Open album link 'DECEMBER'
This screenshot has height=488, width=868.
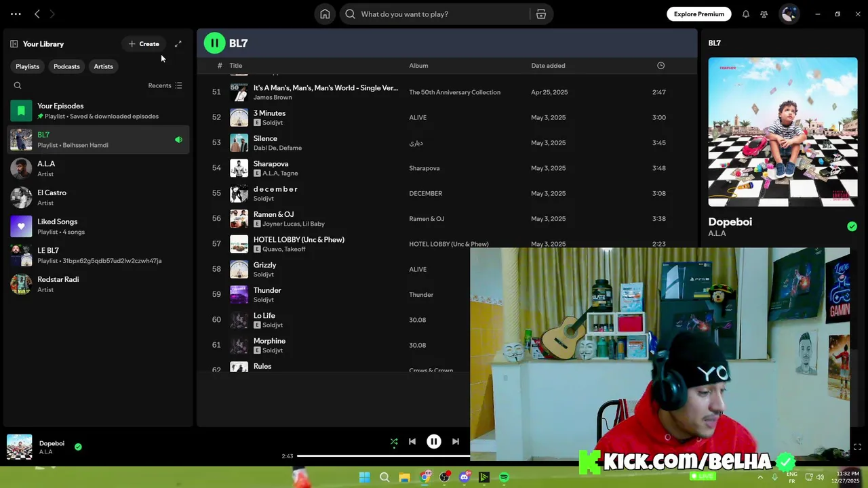(425, 193)
